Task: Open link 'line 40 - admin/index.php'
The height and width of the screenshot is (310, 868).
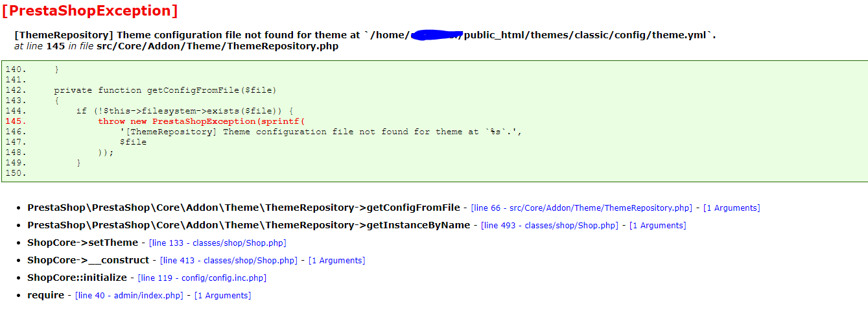Action: point(129,296)
